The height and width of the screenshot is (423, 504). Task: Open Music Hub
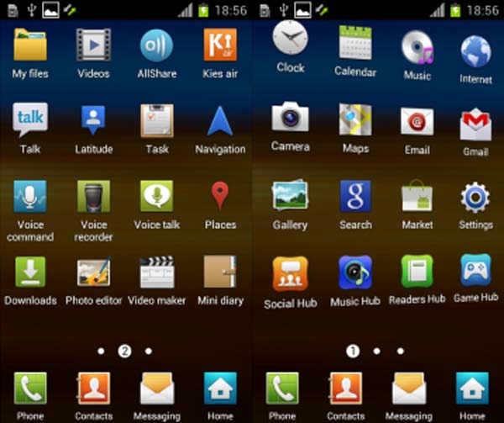(x=355, y=272)
